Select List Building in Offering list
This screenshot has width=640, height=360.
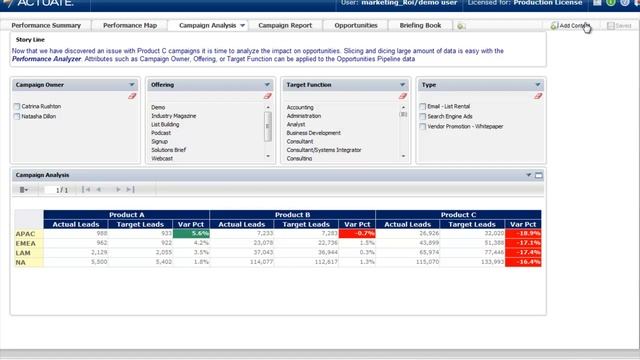[x=165, y=124]
